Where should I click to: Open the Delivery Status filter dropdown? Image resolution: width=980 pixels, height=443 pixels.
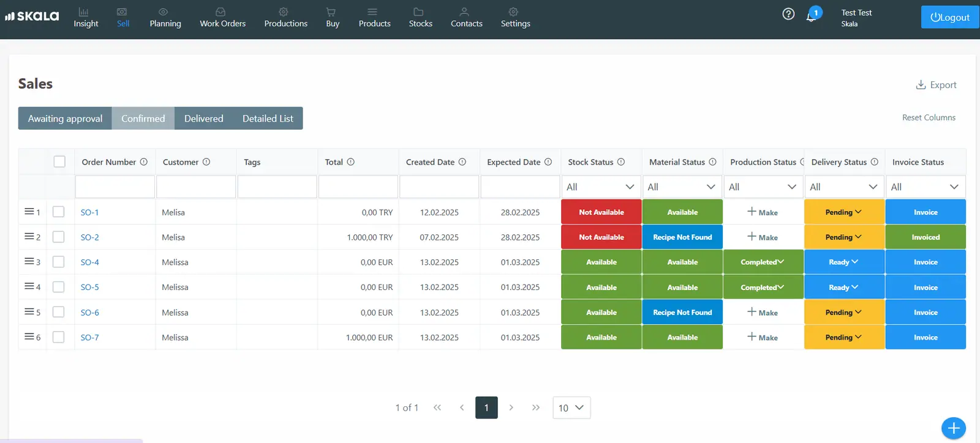(x=843, y=187)
